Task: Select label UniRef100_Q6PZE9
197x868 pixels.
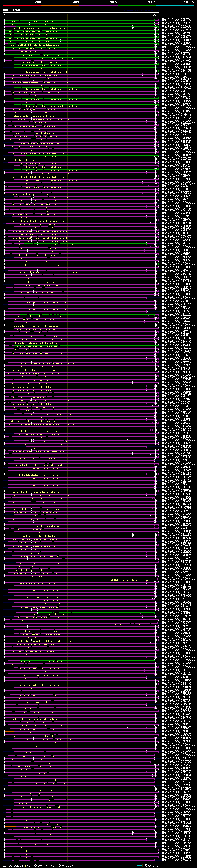Action: click(x=177, y=125)
